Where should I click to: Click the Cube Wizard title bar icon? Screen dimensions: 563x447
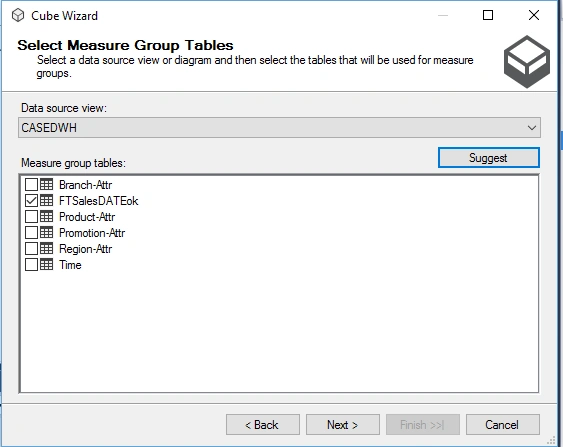pos(18,15)
